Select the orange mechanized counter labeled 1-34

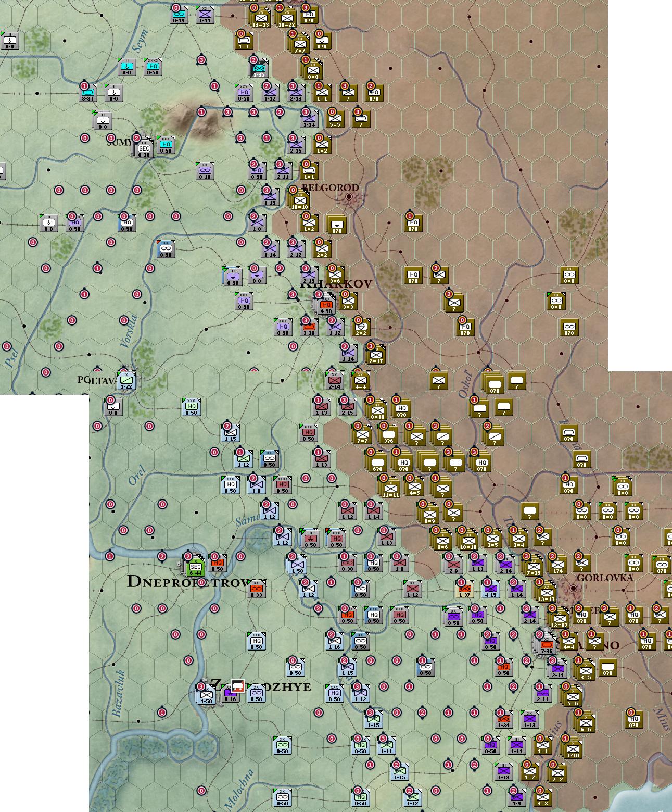click(503, 718)
